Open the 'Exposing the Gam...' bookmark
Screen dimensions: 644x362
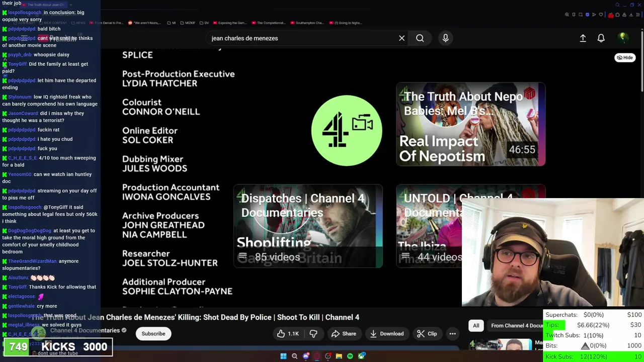pyautogui.click(x=230, y=23)
